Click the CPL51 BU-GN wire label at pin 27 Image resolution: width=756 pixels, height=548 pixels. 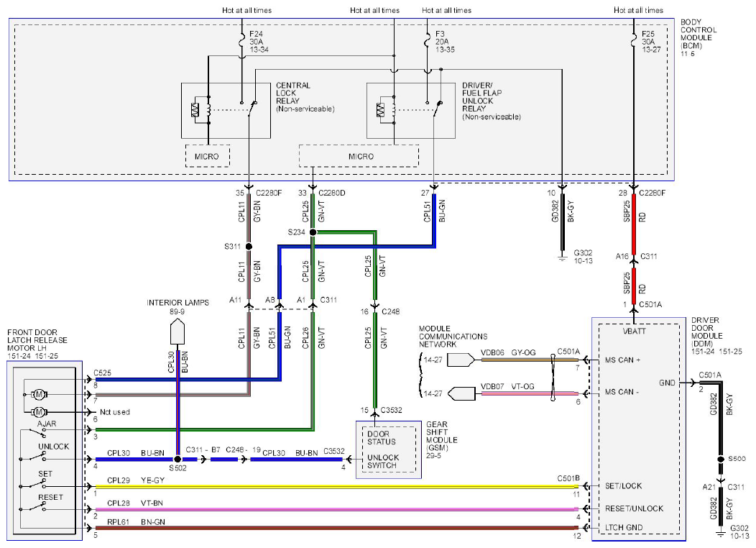click(434, 211)
